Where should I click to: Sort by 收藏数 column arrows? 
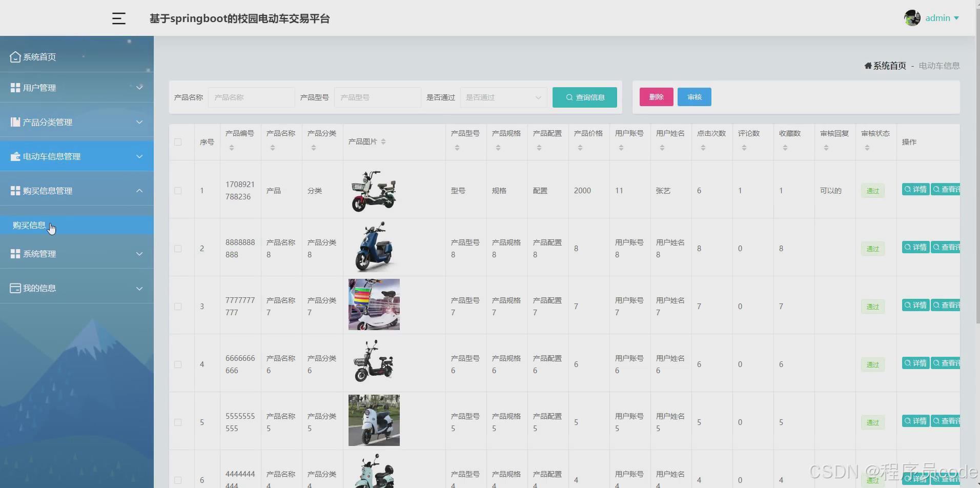click(x=785, y=148)
